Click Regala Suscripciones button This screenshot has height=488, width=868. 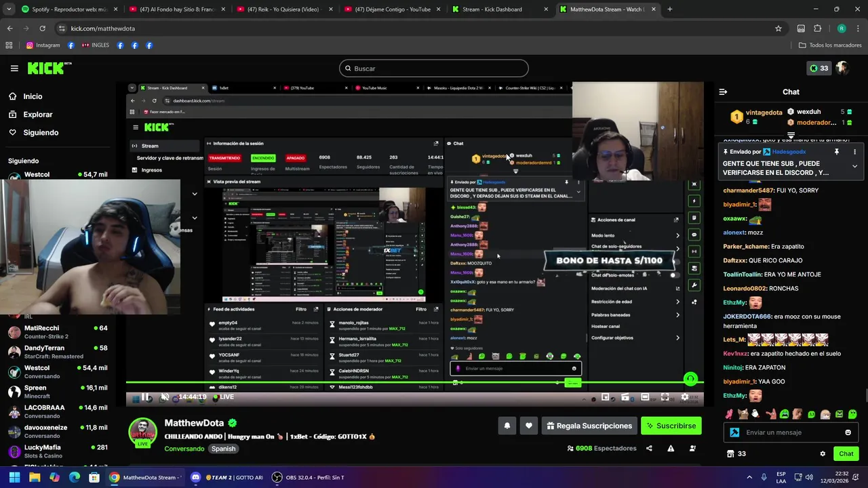(x=589, y=426)
